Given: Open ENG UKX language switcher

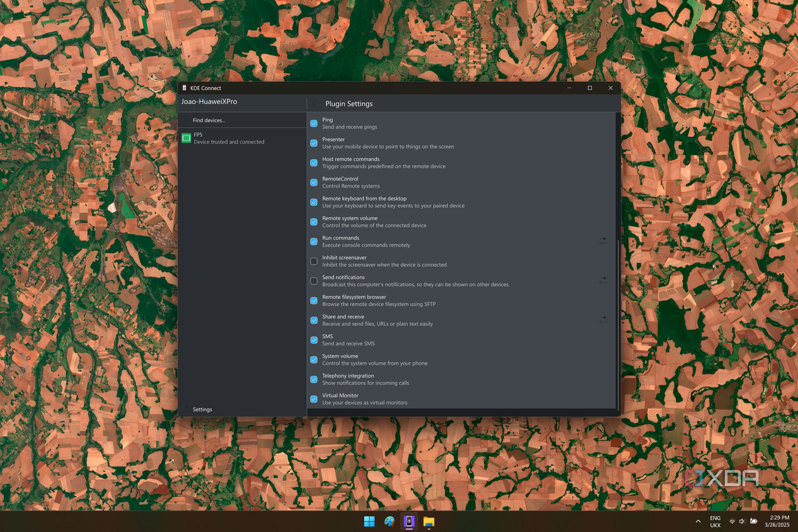Looking at the screenshot, I should [715, 521].
